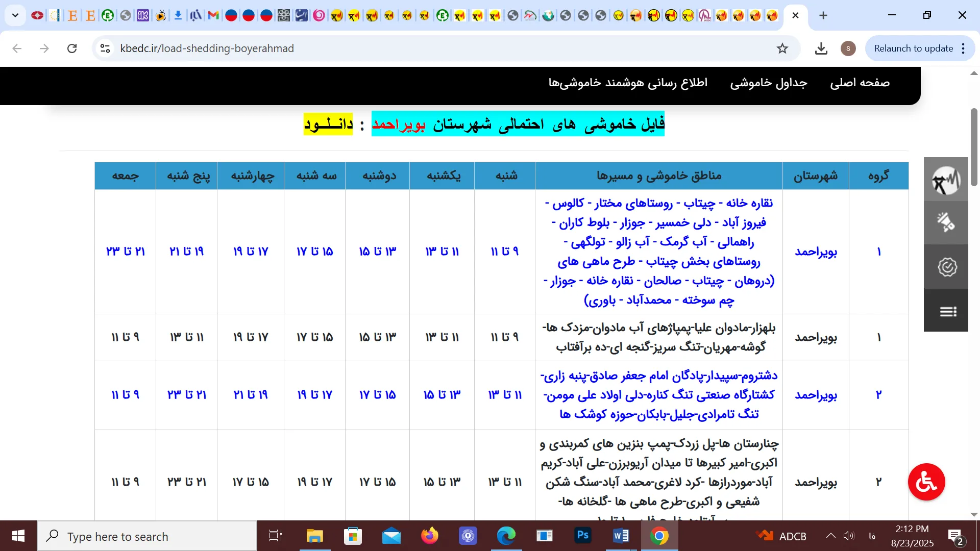
Task: Open the صفحه اصلی menu item
Action: 860,83
